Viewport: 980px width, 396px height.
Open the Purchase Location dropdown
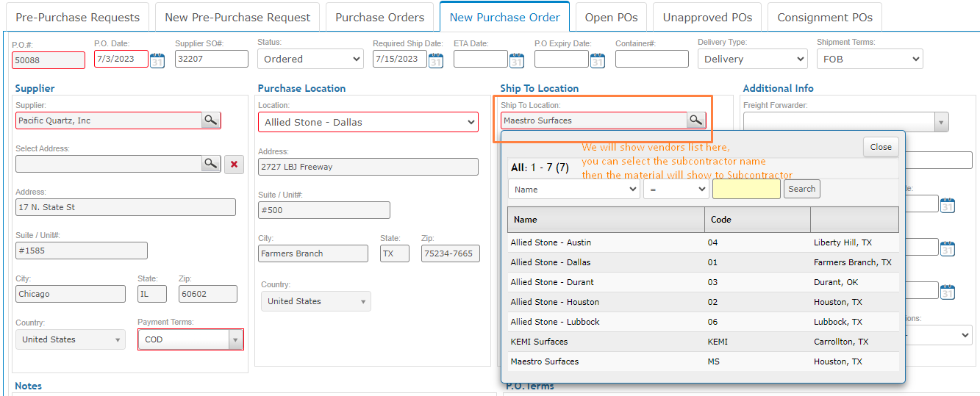tap(368, 122)
